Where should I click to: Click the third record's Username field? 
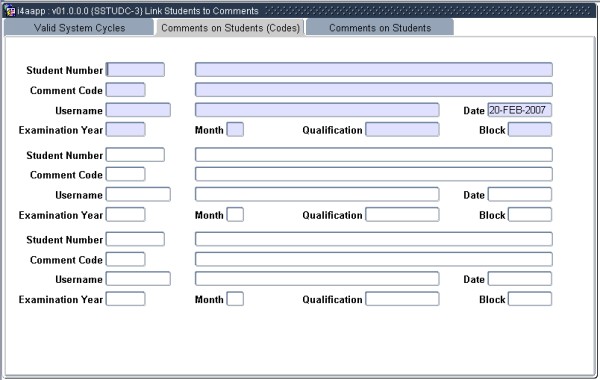point(138,279)
